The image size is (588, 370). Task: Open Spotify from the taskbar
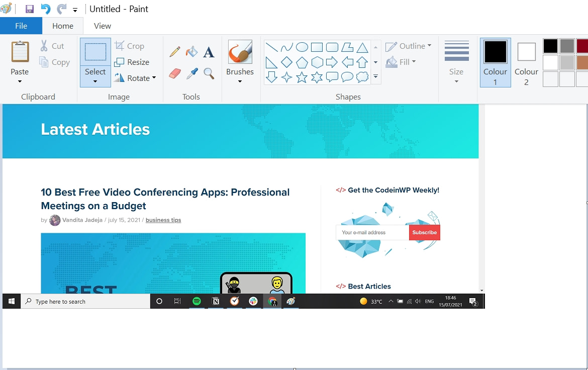point(197,301)
